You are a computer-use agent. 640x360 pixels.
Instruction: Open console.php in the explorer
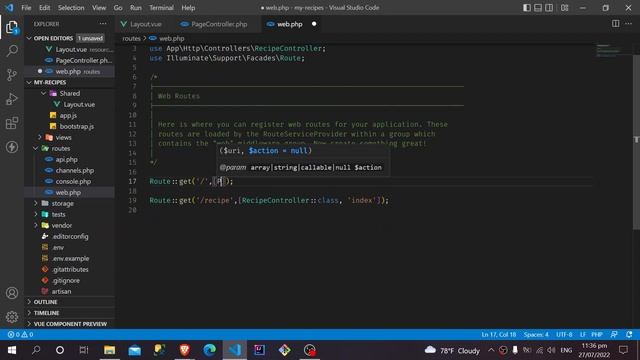73,181
